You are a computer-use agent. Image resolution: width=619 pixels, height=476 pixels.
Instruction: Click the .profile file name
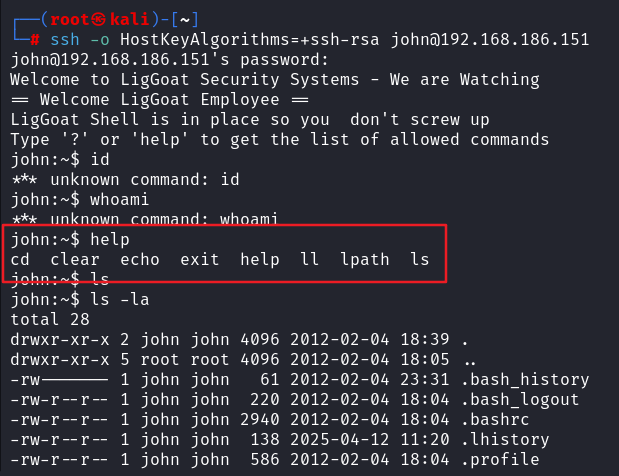click(500, 460)
